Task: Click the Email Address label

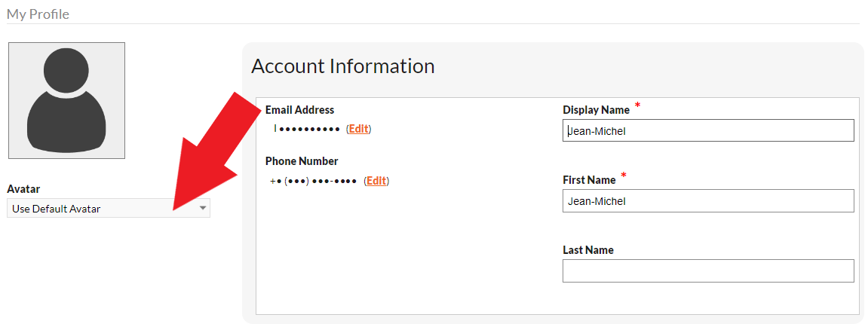Action: [299, 109]
